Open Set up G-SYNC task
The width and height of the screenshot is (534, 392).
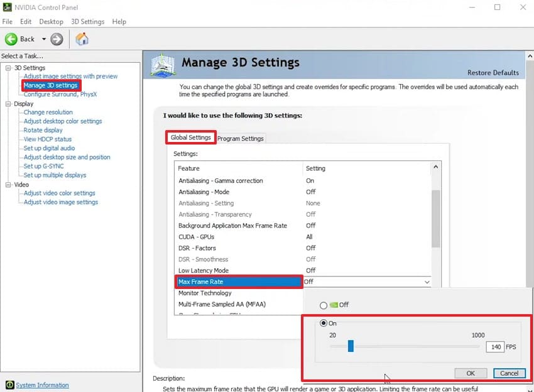coord(43,166)
